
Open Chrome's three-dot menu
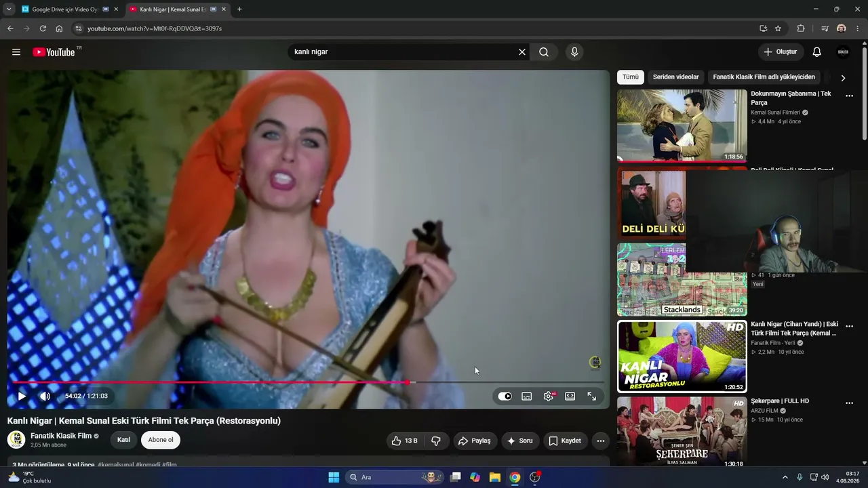tap(858, 28)
